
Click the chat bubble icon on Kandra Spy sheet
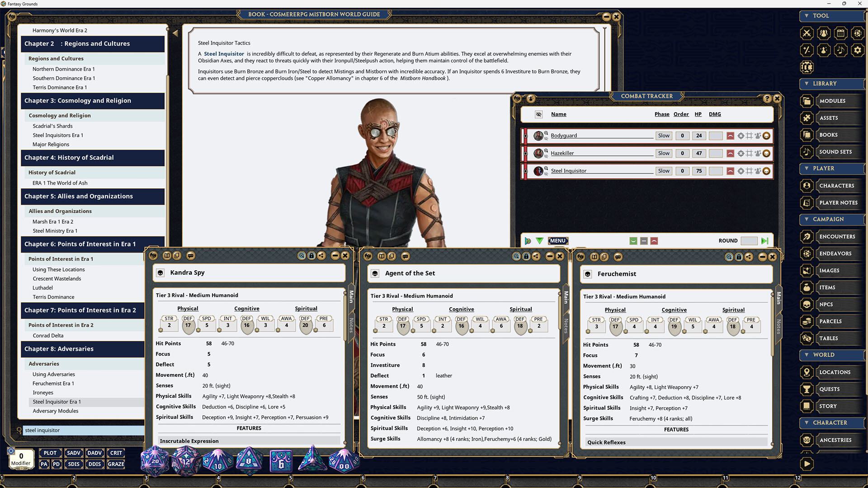191,256
